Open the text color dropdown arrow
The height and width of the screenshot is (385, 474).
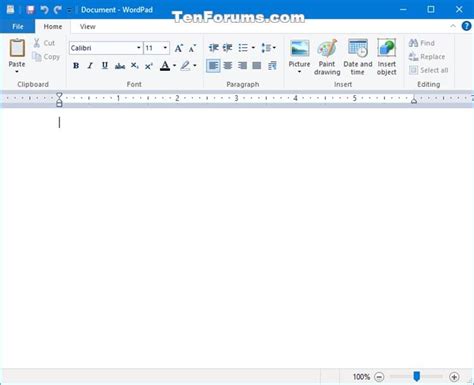(174, 66)
